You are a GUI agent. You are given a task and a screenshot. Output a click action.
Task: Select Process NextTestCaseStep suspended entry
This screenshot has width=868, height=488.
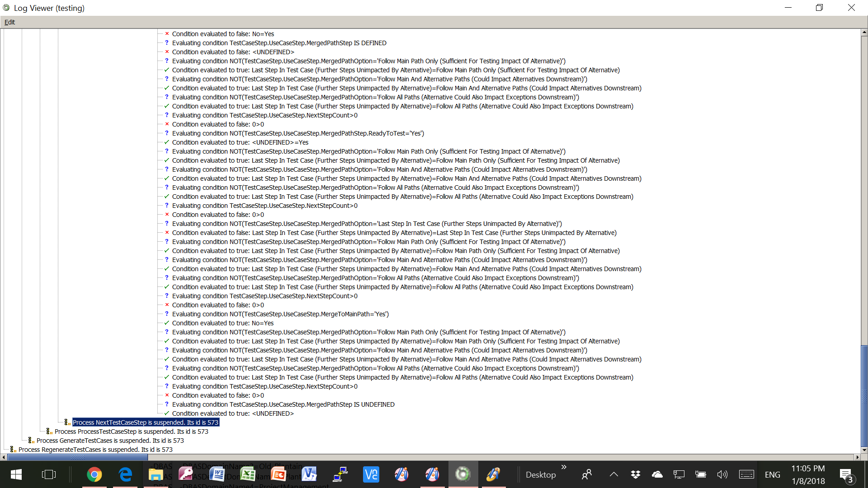click(x=146, y=422)
